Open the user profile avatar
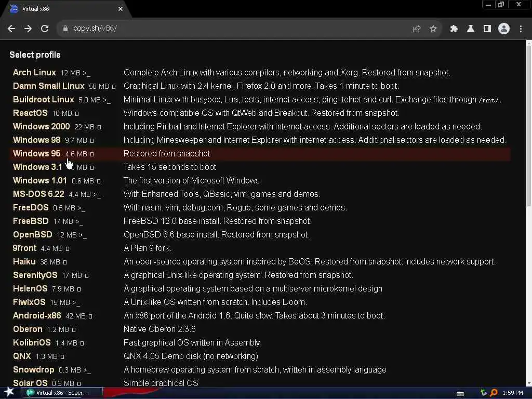This screenshot has height=399, width=532. point(504,29)
